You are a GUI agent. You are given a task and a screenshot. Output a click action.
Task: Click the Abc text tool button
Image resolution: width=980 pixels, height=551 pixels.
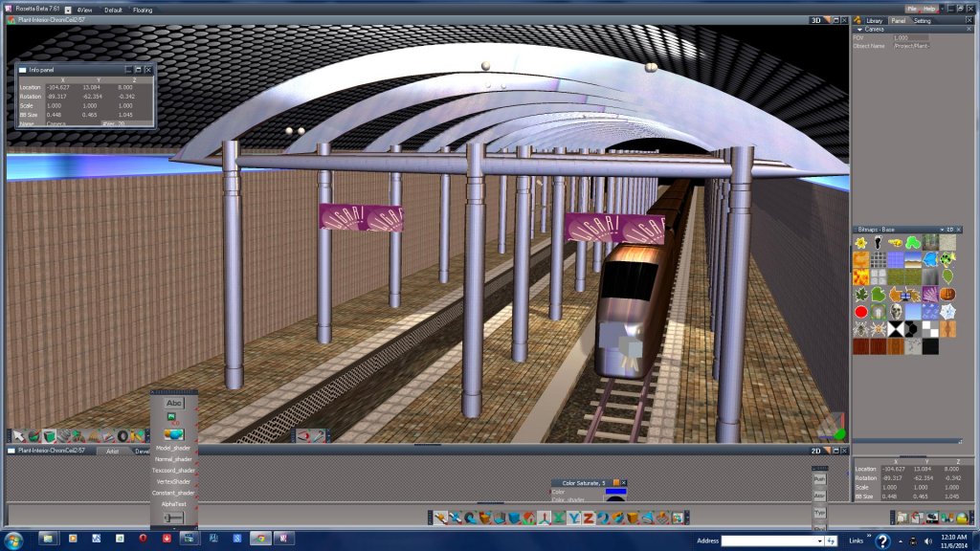[x=174, y=403]
